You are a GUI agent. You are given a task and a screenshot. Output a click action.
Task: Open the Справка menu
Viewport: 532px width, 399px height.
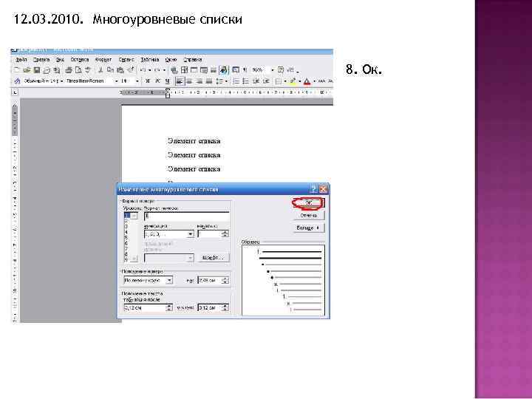tap(193, 59)
